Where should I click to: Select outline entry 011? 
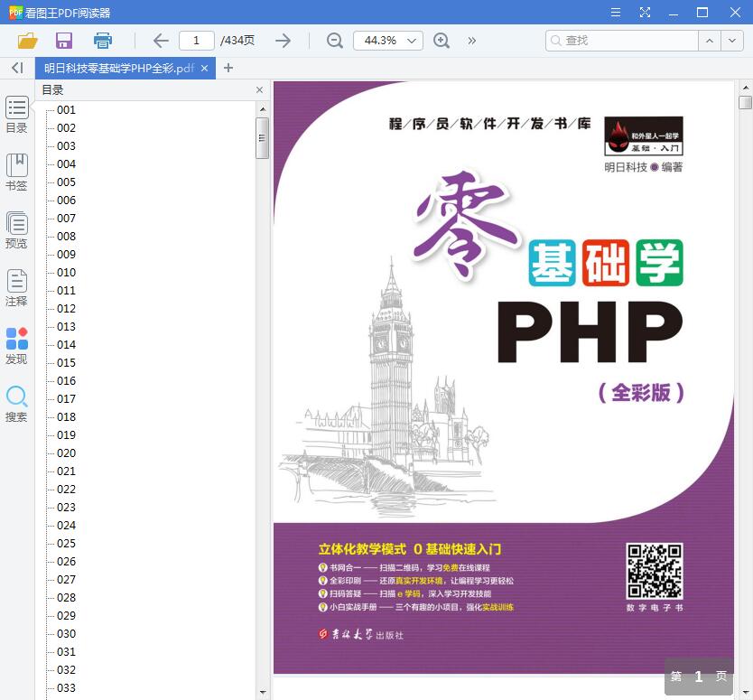tap(66, 291)
